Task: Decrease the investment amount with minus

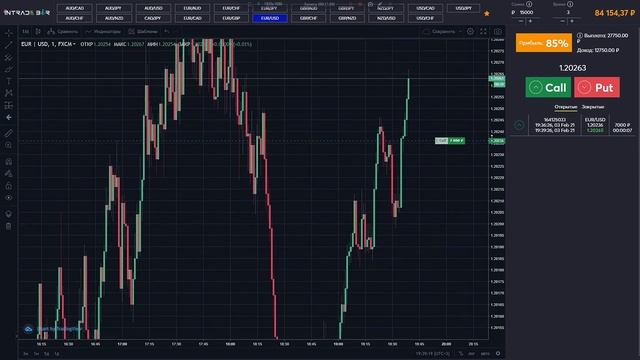Action: pos(520,21)
